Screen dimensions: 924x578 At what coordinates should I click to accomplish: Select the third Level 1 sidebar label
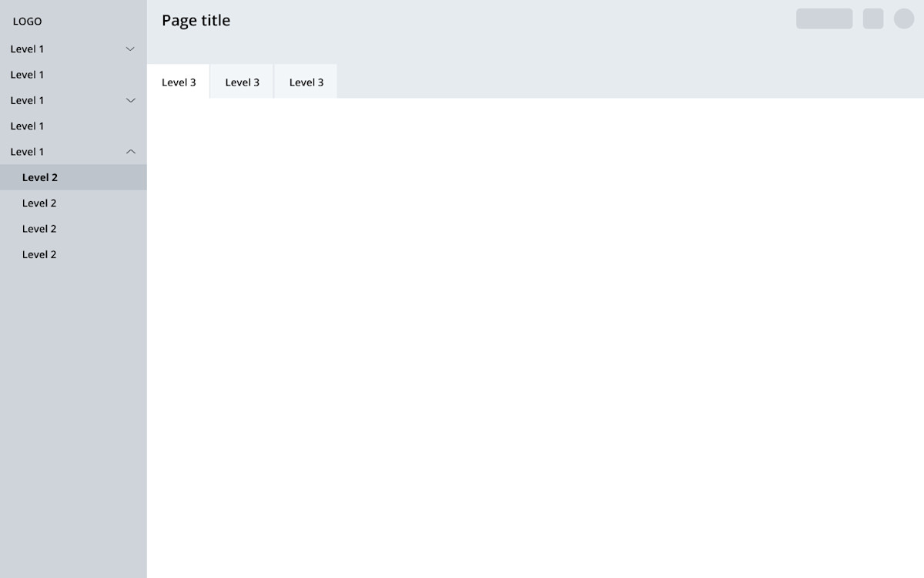27,100
